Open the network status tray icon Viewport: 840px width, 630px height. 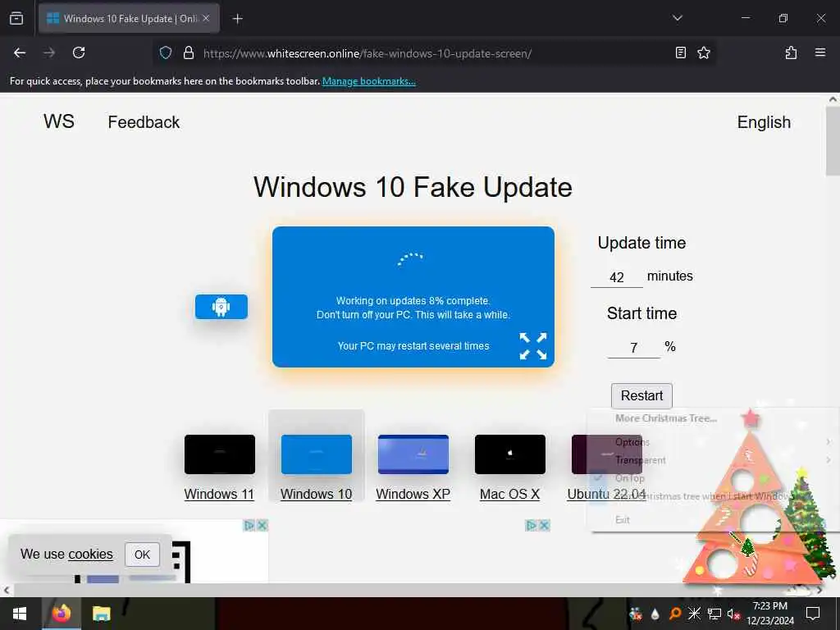[x=714, y=614]
